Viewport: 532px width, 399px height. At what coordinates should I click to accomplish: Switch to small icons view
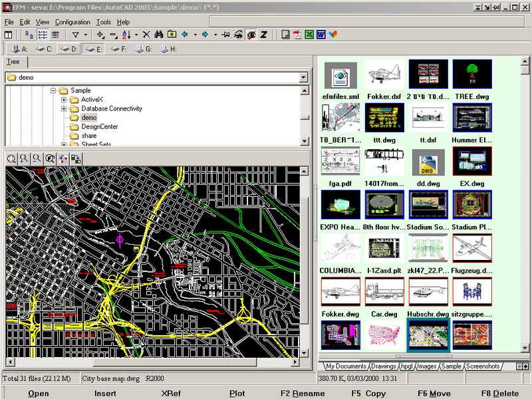(29, 35)
